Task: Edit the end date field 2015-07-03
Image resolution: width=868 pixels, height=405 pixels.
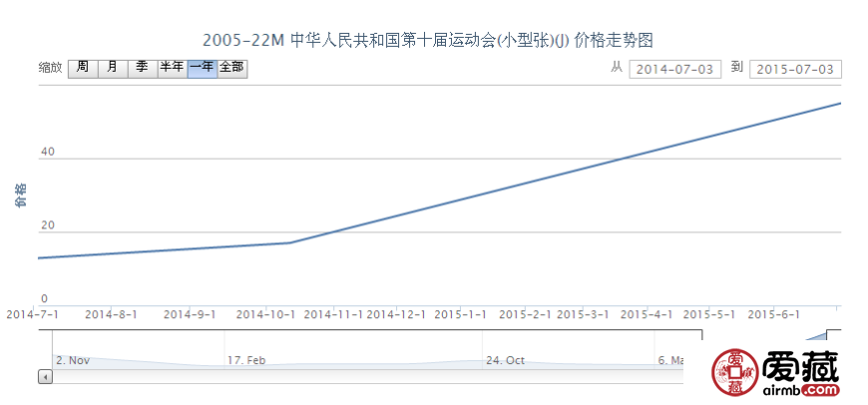Action: [x=795, y=69]
